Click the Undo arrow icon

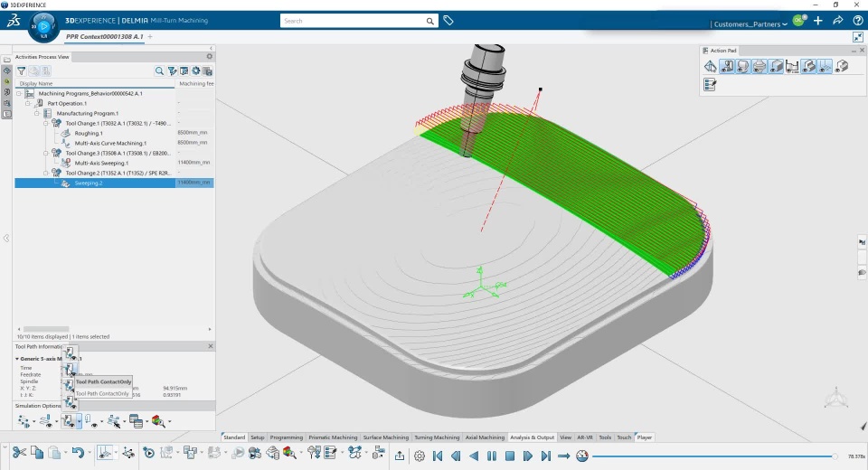(78, 453)
